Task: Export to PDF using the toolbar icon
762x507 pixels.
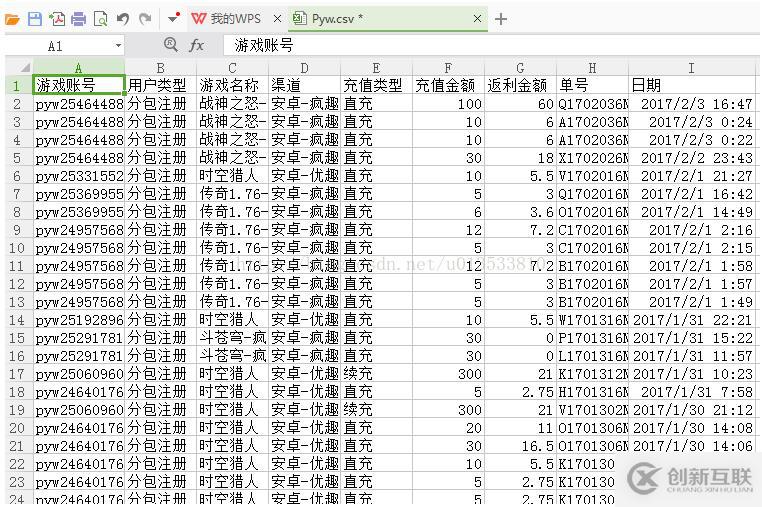Action: click(57, 19)
